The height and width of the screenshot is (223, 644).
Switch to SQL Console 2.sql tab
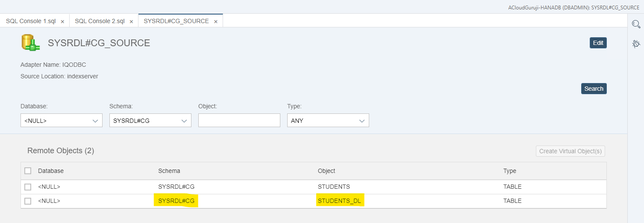pyautogui.click(x=100, y=21)
